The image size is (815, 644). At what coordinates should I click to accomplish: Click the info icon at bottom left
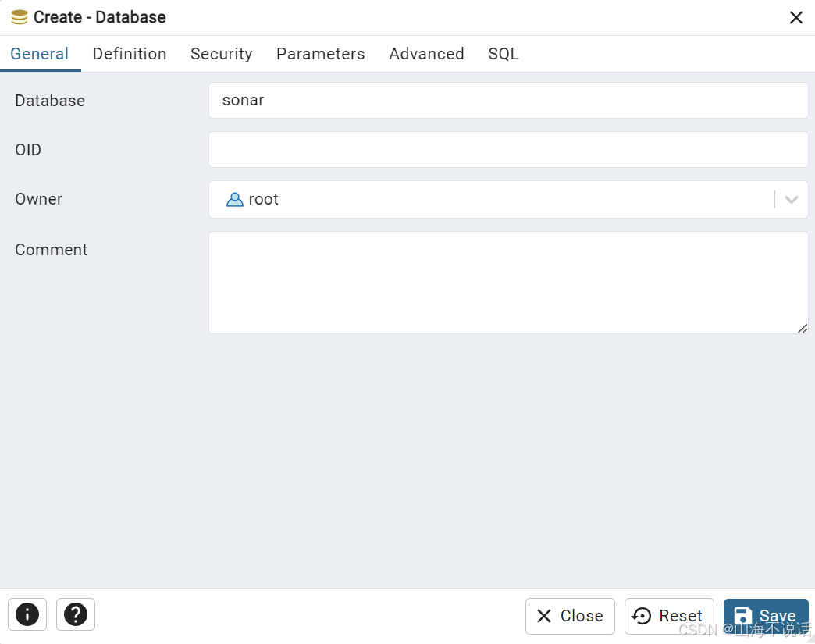pos(27,614)
